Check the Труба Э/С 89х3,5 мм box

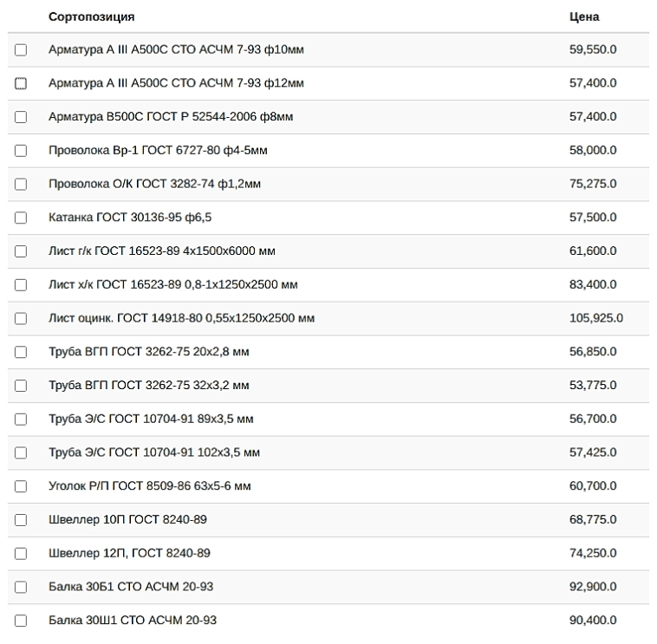[21, 420]
